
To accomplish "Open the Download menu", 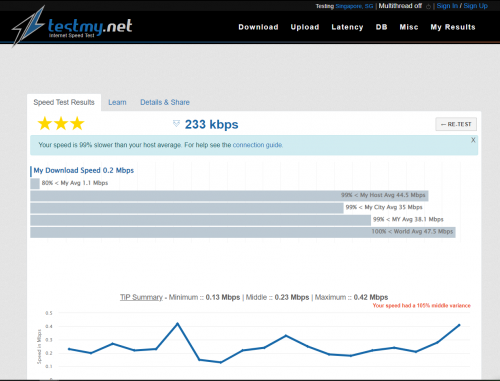I will (258, 27).
